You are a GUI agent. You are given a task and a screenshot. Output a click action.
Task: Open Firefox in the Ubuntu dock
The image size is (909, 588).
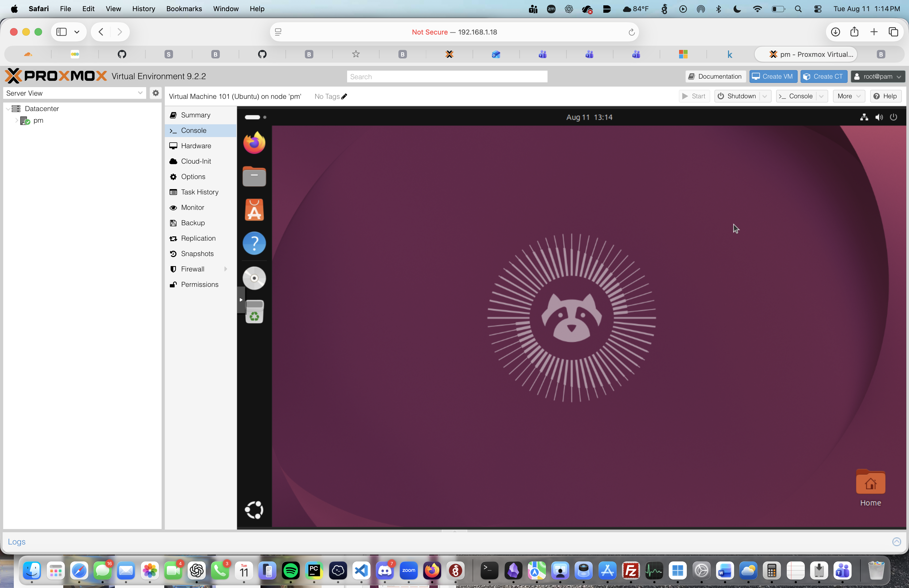pos(254,143)
